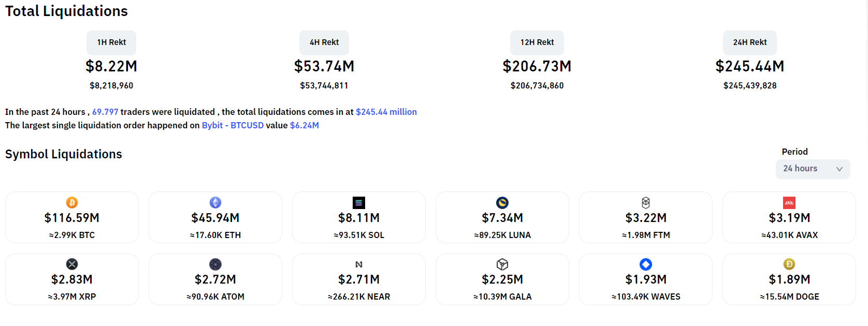The height and width of the screenshot is (326, 868).
Task: Click the blue WAVES icon
Action: pyautogui.click(x=646, y=264)
